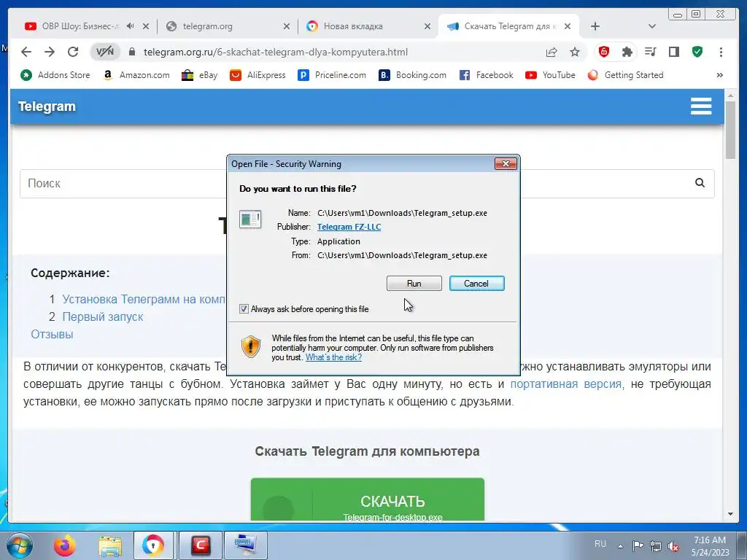Click the browser Back arrow
The image size is (747, 560).
coord(26,52)
